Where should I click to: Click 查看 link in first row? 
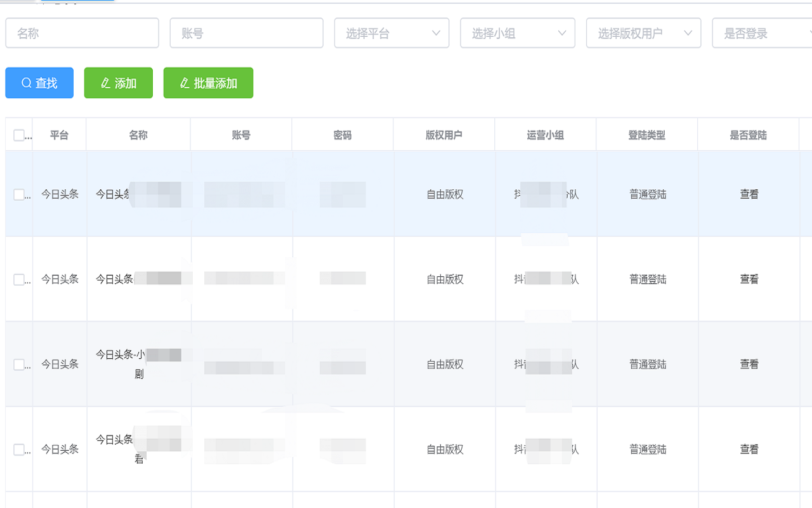(x=749, y=194)
